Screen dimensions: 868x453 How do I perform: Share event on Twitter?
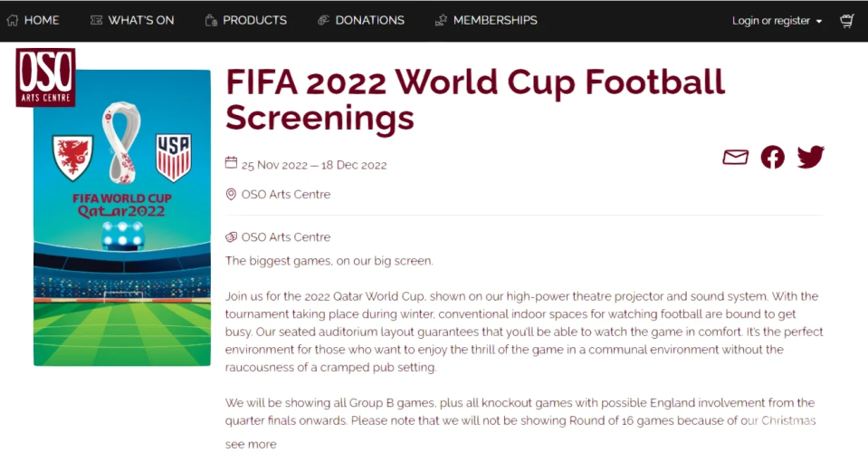click(x=810, y=158)
